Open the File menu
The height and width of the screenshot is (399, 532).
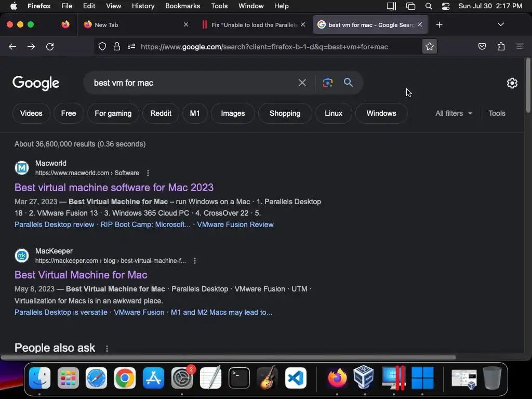coord(66,6)
